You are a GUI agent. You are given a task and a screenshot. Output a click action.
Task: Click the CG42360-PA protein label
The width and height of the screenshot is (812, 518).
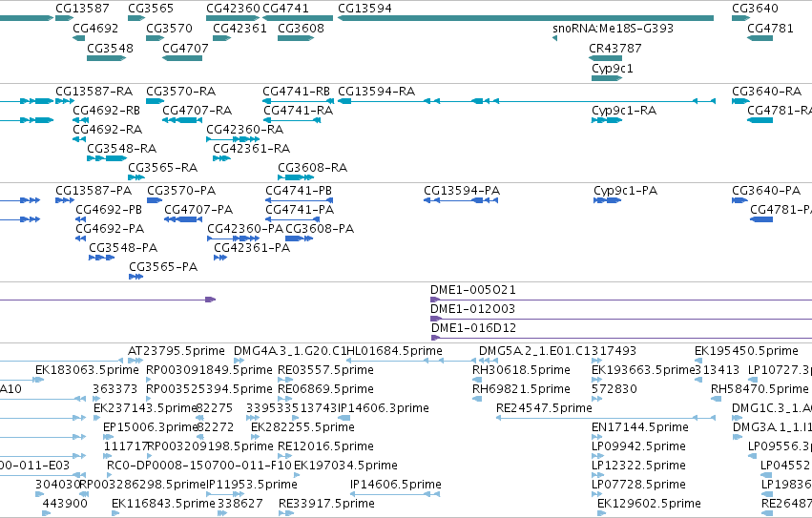point(245,229)
